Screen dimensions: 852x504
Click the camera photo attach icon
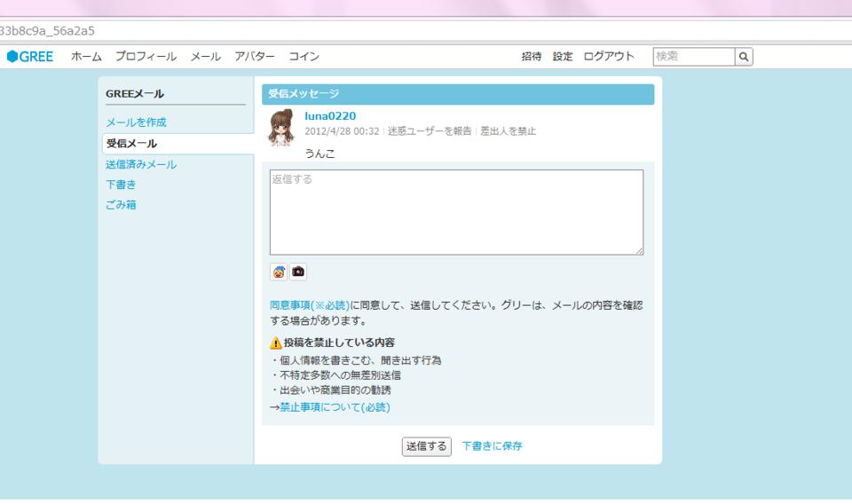click(x=298, y=272)
